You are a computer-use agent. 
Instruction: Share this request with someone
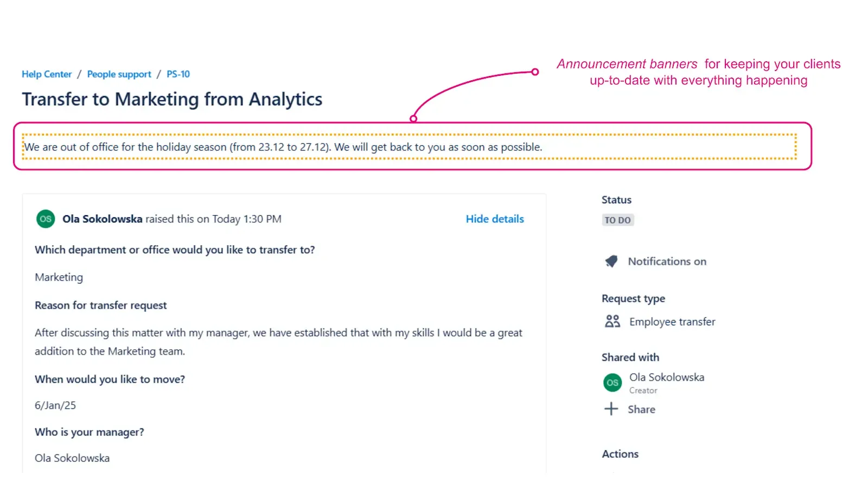pos(641,409)
